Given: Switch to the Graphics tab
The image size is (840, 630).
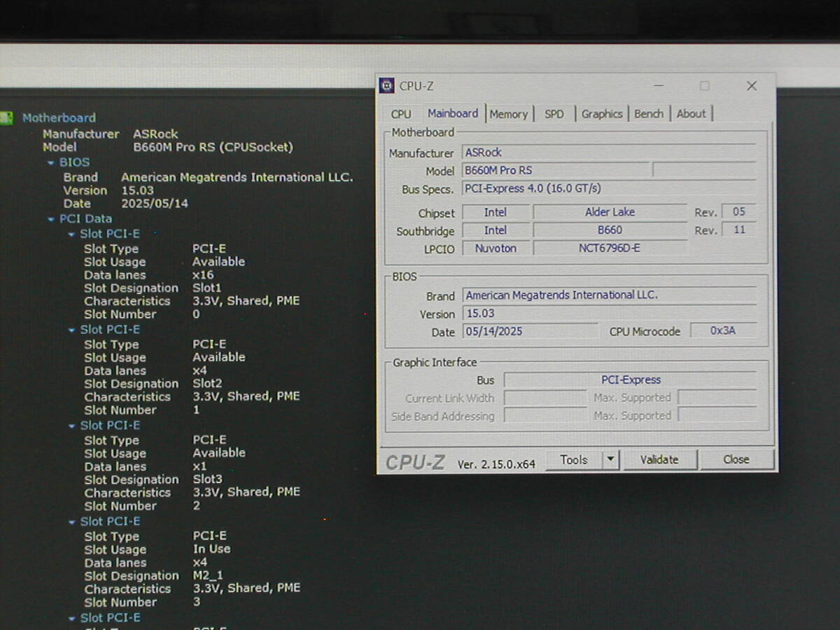Looking at the screenshot, I should [x=602, y=114].
